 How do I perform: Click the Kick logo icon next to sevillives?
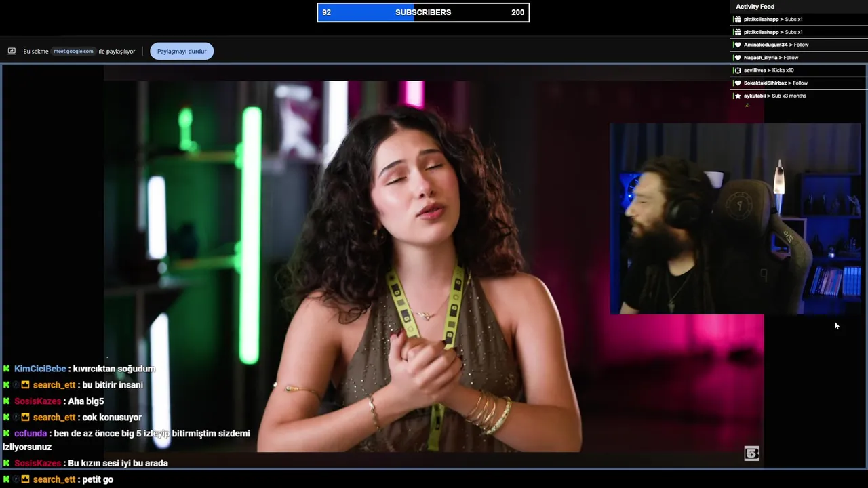tap(738, 70)
